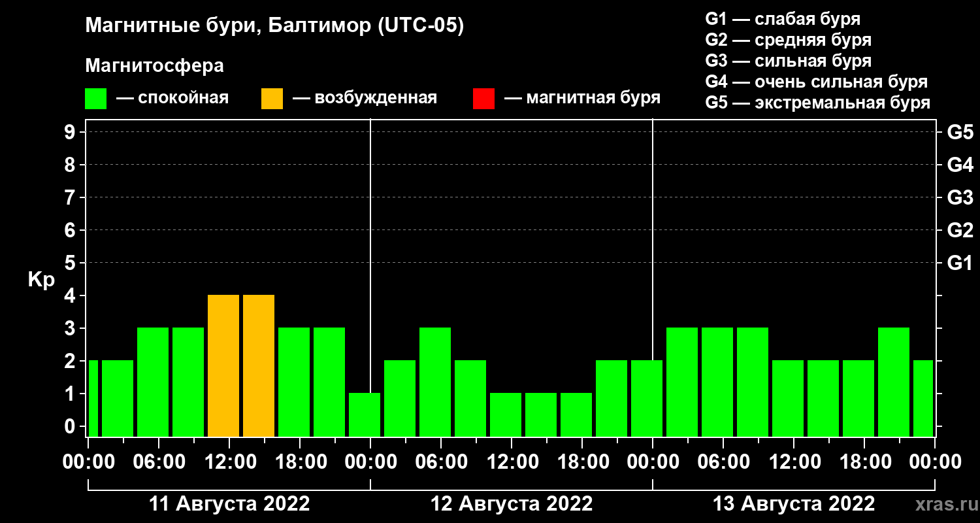The image size is (980, 523).
Task: Click the green 'спокойная' legend swatch
Action: [95, 99]
